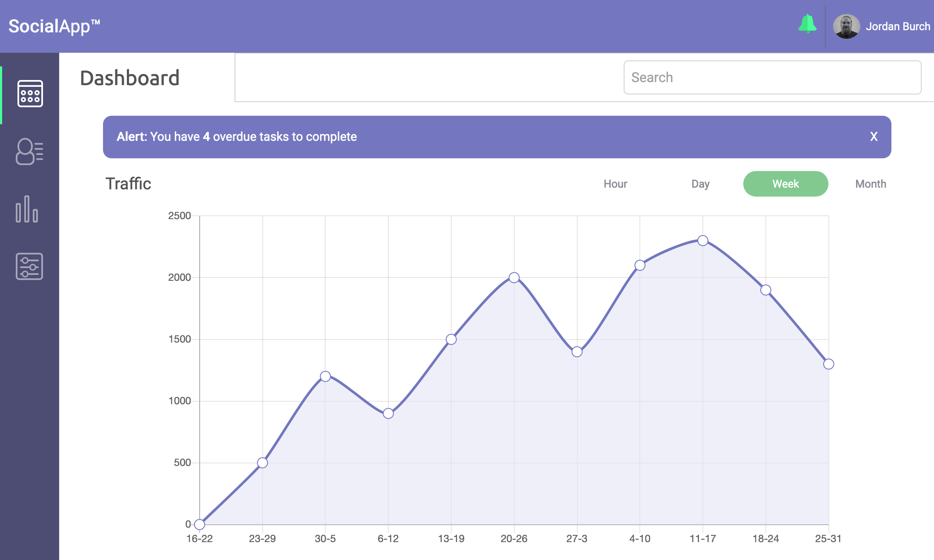Open the settings sliders icon in sidebar
The image size is (934, 560).
(29, 267)
